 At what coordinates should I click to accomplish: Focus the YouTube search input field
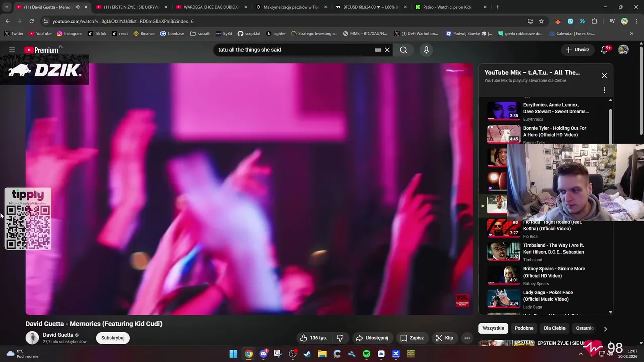point(296,50)
